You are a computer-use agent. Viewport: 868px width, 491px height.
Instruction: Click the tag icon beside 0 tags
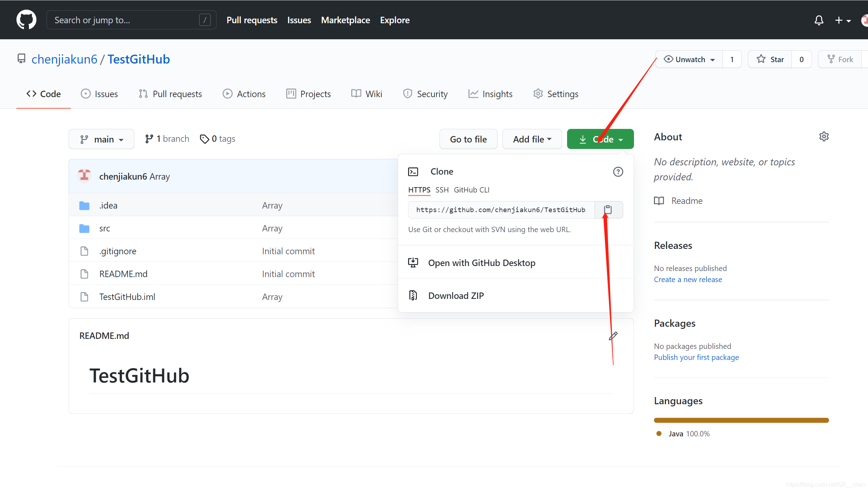(x=204, y=139)
